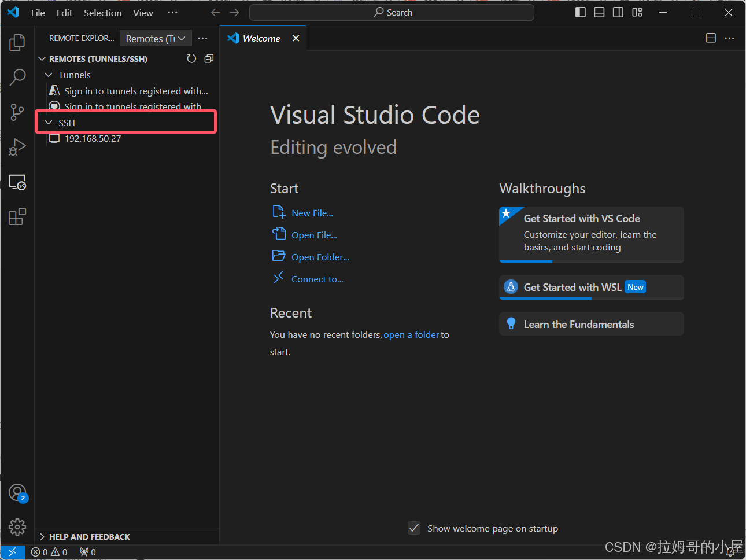
Task: Open the Selection menu
Action: tap(102, 13)
